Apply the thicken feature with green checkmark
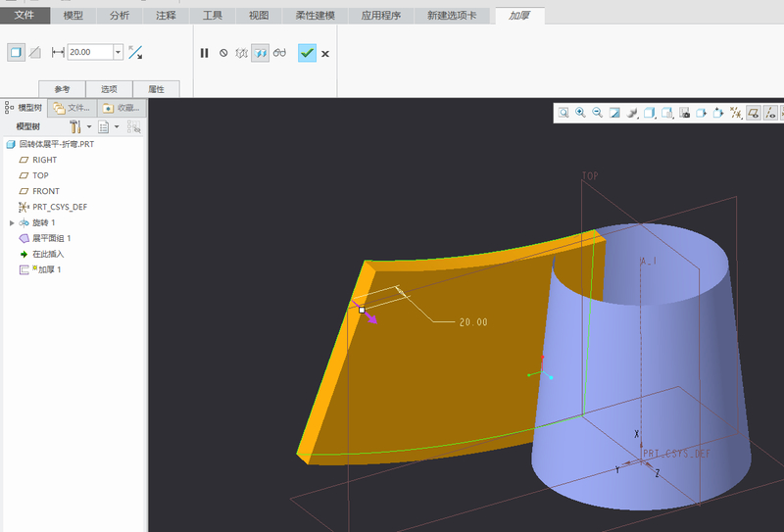Image resolution: width=784 pixels, height=532 pixels. point(307,53)
